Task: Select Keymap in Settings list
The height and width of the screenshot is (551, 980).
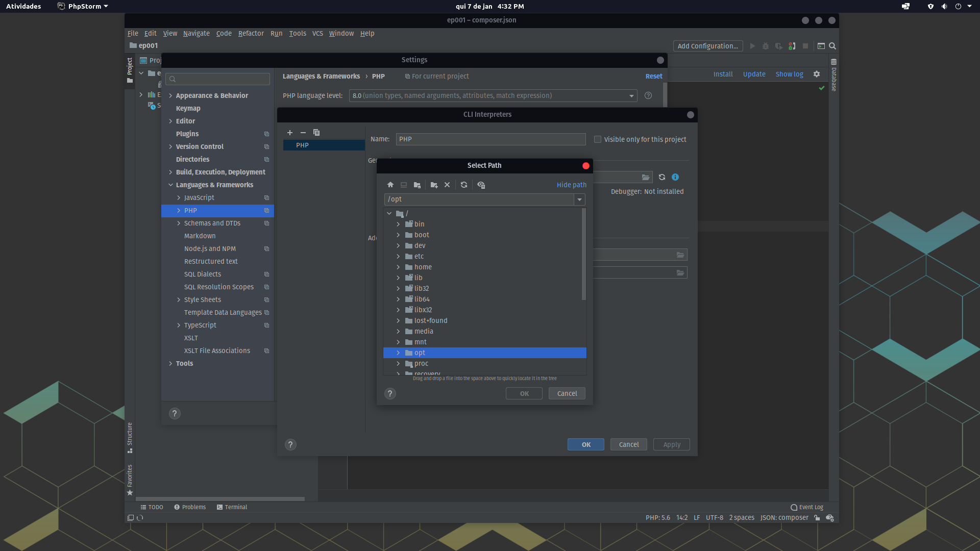Action: click(188, 108)
